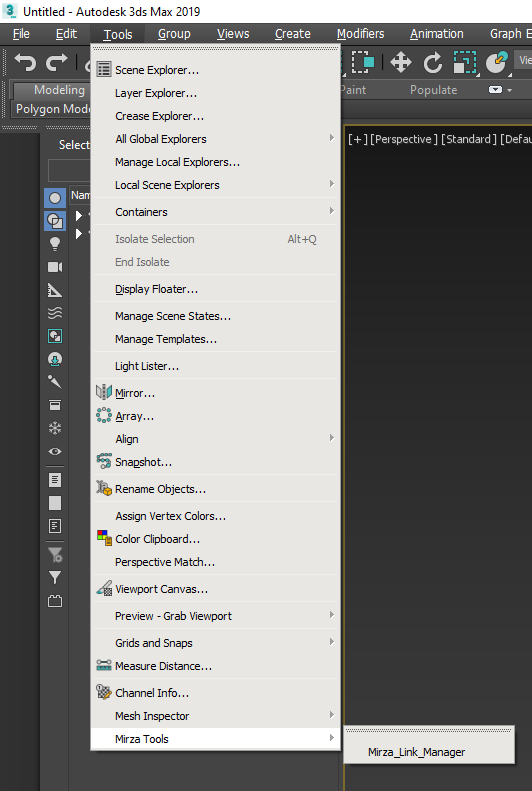Open the Group menu

174,34
